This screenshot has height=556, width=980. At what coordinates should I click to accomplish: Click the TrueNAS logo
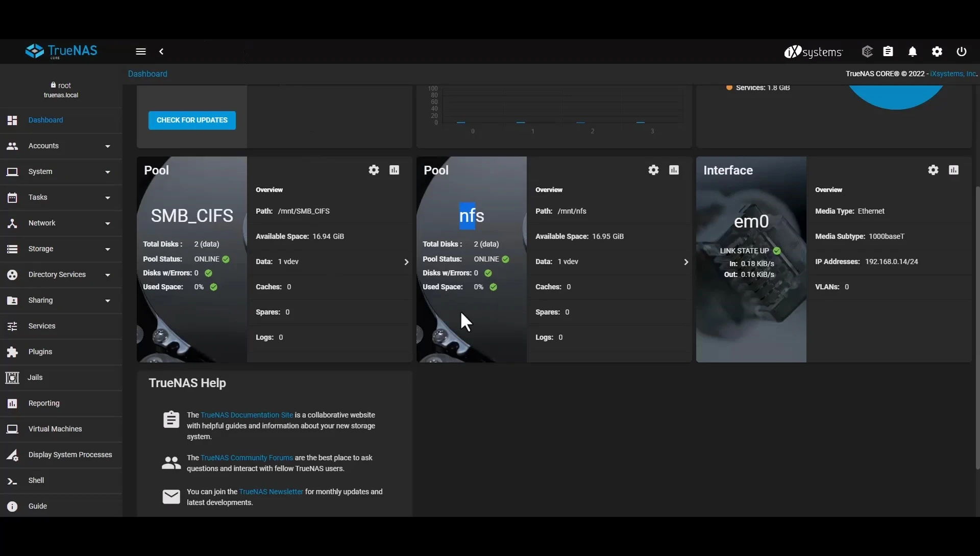pos(61,51)
